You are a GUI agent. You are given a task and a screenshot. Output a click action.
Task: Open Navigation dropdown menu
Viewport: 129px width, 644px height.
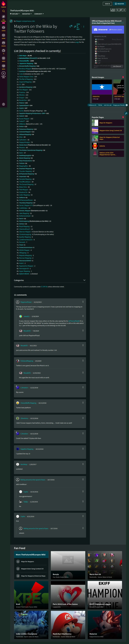[27, 14]
